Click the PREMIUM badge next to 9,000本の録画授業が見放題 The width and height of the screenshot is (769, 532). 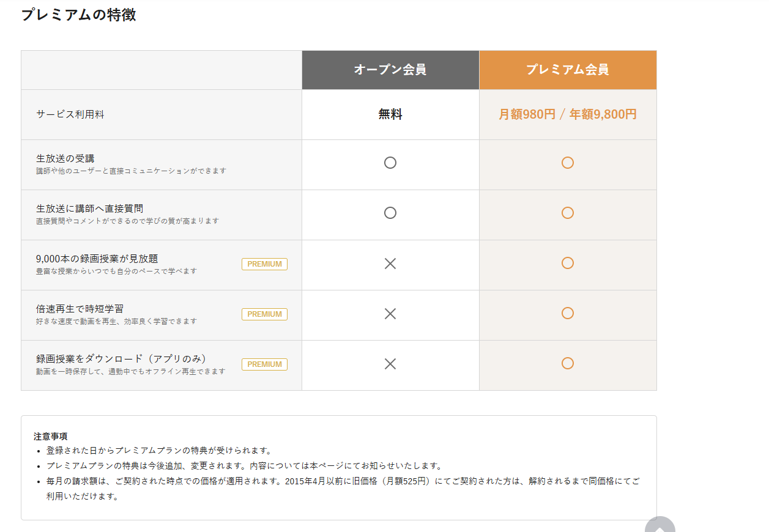coord(264,264)
